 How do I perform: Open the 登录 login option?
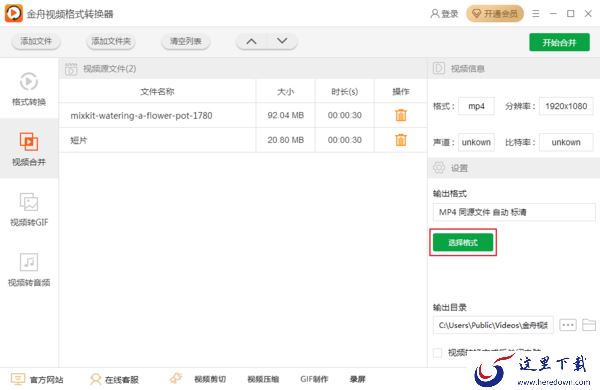click(444, 14)
